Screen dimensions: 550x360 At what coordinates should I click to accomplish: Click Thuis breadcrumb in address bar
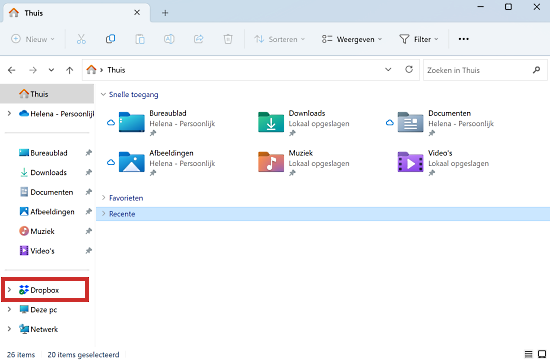click(116, 70)
